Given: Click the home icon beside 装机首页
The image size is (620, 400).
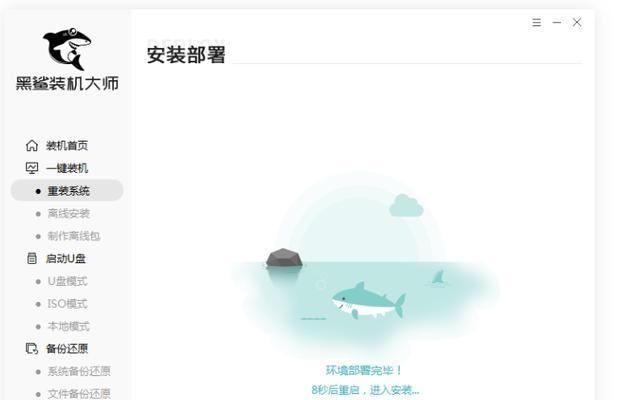Looking at the screenshot, I should pos(32,145).
